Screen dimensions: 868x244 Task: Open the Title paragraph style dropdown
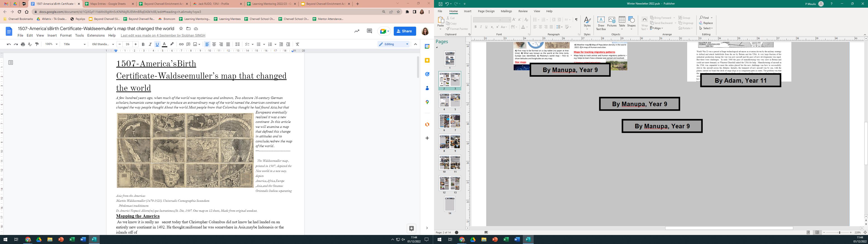[x=75, y=44]
